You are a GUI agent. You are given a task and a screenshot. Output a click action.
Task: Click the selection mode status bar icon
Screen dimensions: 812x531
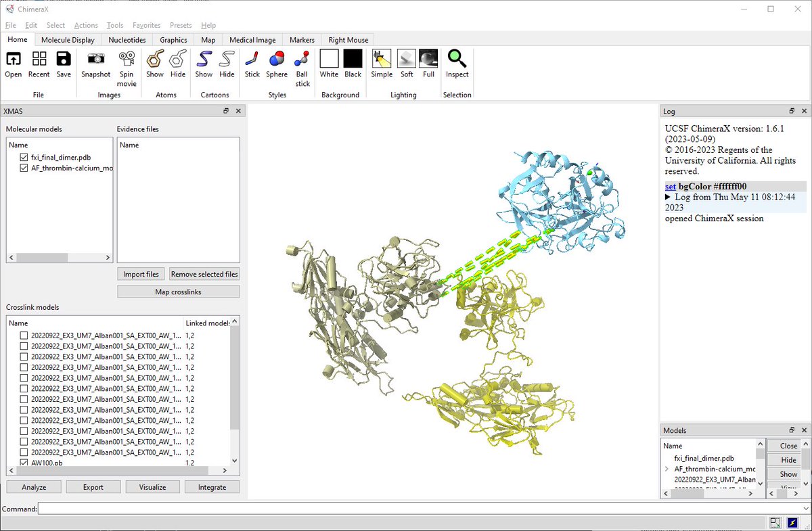(x=775, y=522)
